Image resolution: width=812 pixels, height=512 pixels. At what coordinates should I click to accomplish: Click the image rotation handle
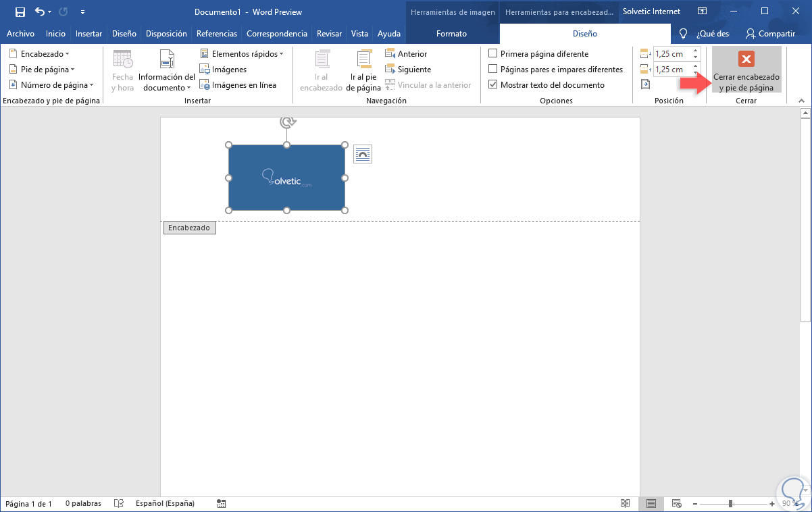pyautogui.click(x=287, y=122)
